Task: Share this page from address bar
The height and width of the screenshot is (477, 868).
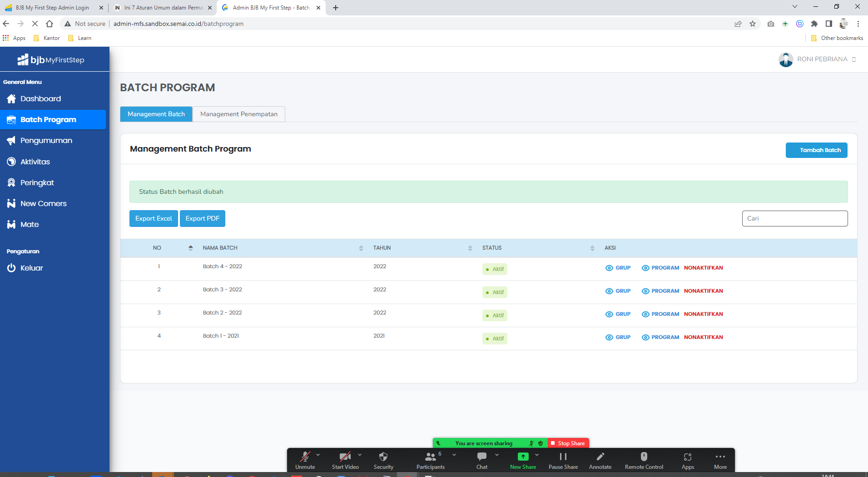Action: (x=738, y=24)
